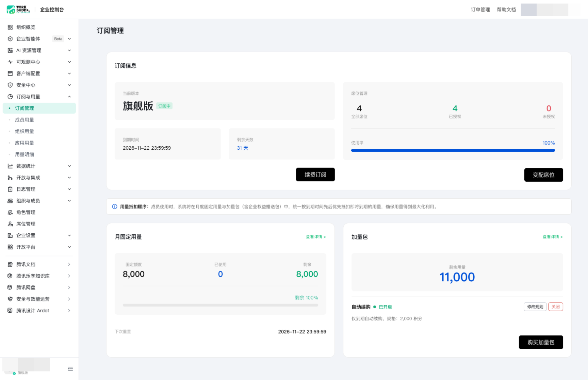The height and width of the screenshot is (380, 588).
Task: Click the 31 天 remaining days value
Action: [x=243, y=148]
